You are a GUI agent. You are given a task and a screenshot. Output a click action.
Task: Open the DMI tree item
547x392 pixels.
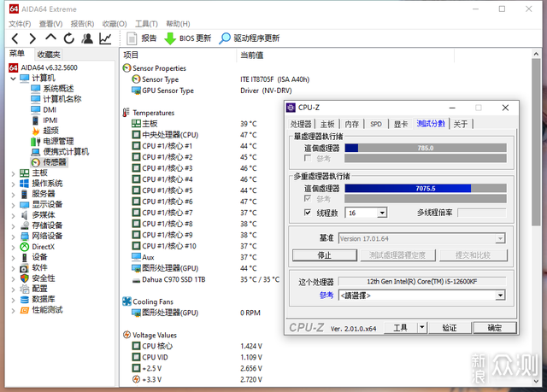(x=50, y=110)
